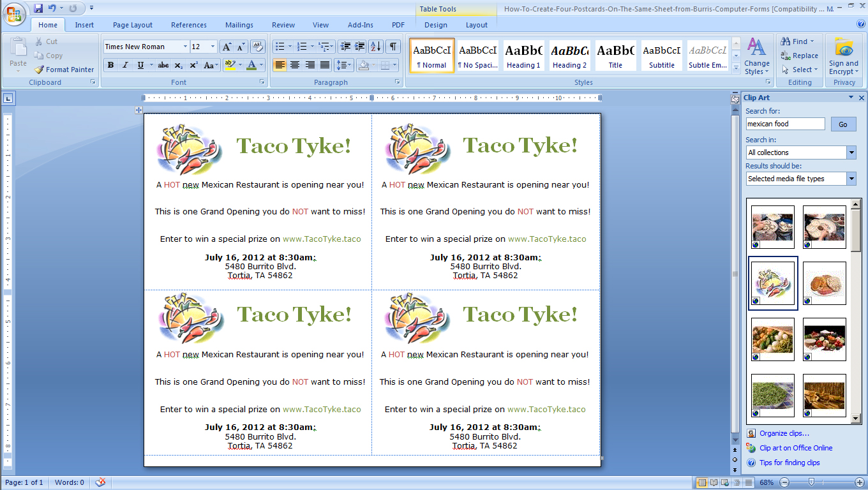Click the Clip Art results scrollbar

[x=856, y=311]
